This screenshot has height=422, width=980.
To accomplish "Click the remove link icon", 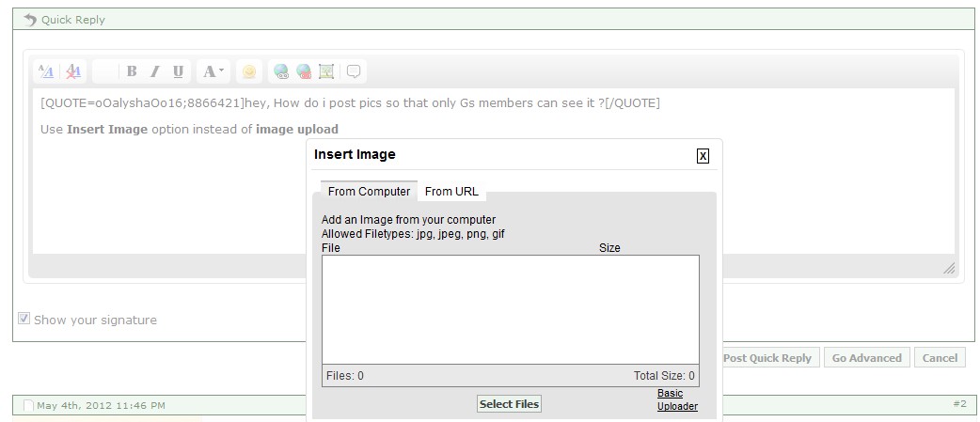I will click(303, 71).
